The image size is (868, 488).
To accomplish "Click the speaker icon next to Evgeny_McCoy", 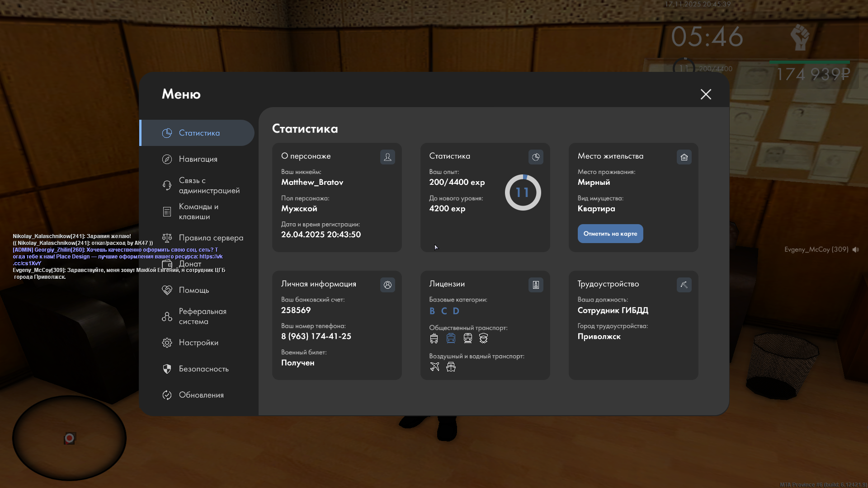I will [x=855, y=249].
